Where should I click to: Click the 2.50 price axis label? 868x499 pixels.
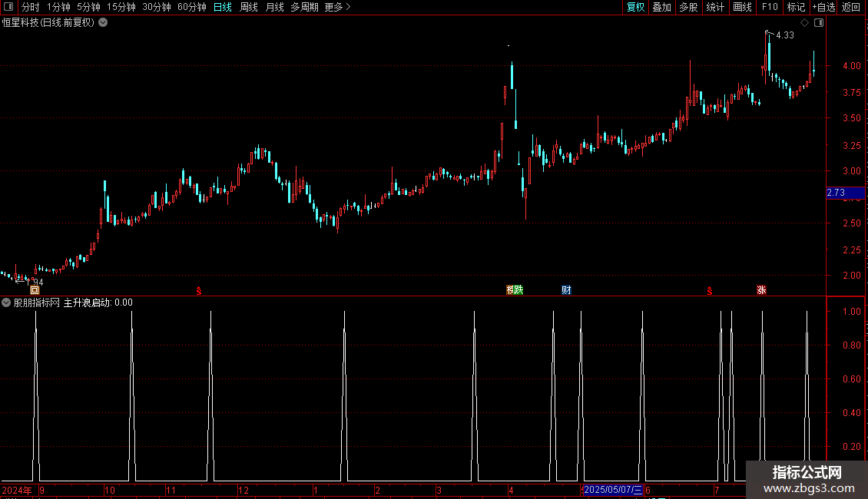click(852, 223)
